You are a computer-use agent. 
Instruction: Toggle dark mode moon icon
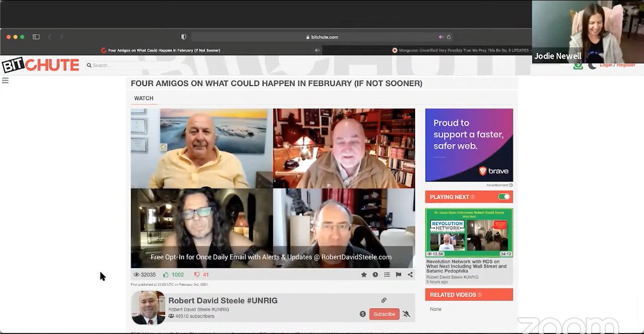(x=592, y=65)
